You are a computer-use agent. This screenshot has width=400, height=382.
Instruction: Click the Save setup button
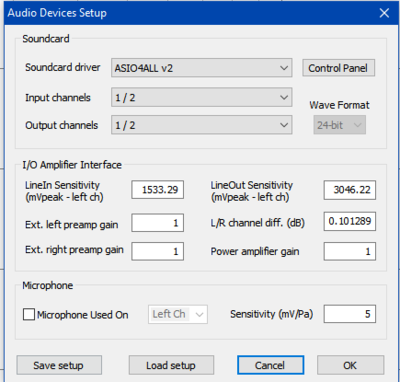click(59, 365)
